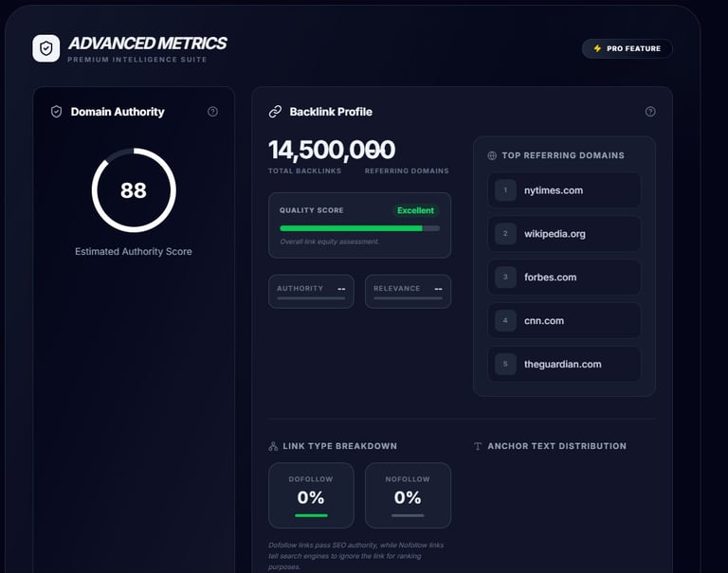The height and width of the screenshot is (573, 728).
Task: Click the Link Type Breakdown icon
Action: click(273, 446)
